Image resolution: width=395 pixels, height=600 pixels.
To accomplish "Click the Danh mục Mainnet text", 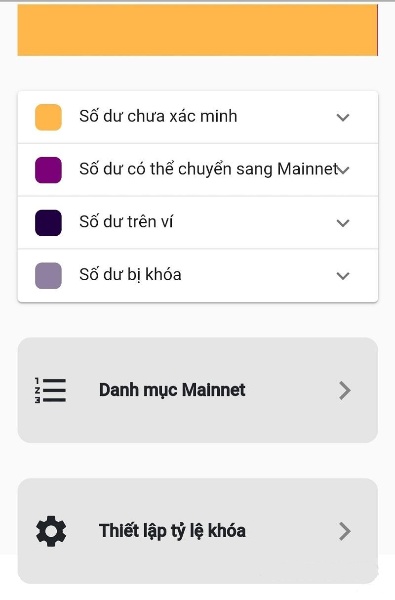I will (172, 390).
